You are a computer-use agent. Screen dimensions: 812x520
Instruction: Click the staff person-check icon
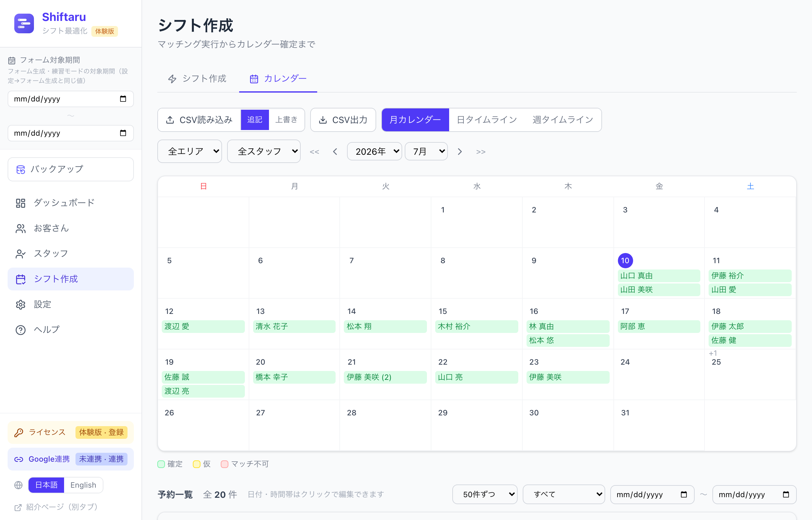point(21,254)
